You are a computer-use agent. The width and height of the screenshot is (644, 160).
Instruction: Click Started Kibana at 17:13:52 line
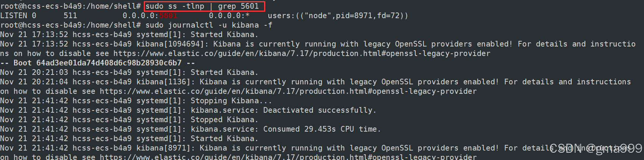pyautogui.click(x=224, y=34)
